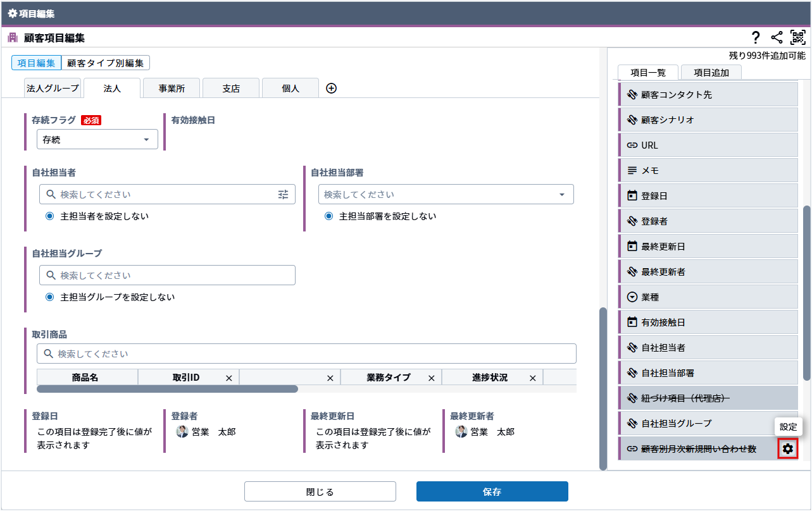Click the 閉じる button

(320, 491)
